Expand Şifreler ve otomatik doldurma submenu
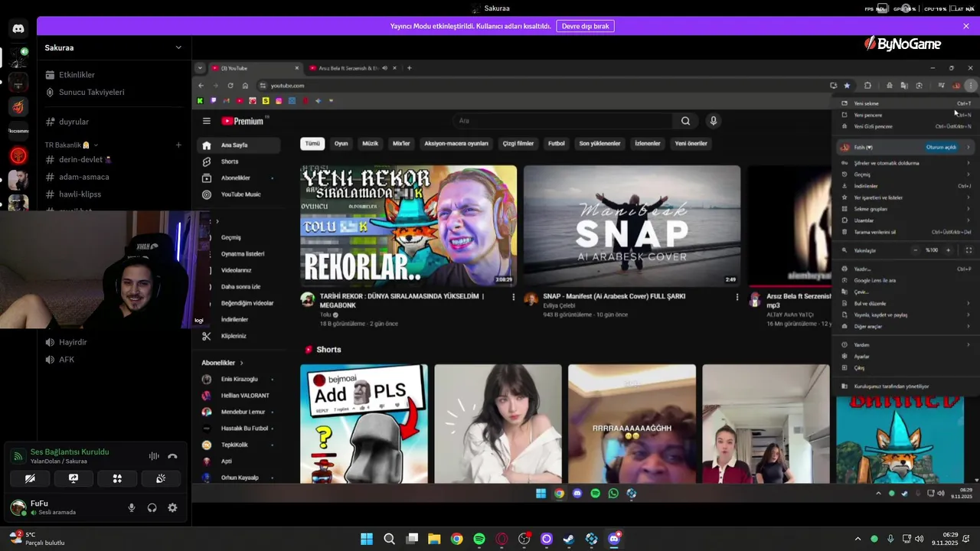Image resolution: width=980 pixels, height=551 pixels. pos(906,163)
